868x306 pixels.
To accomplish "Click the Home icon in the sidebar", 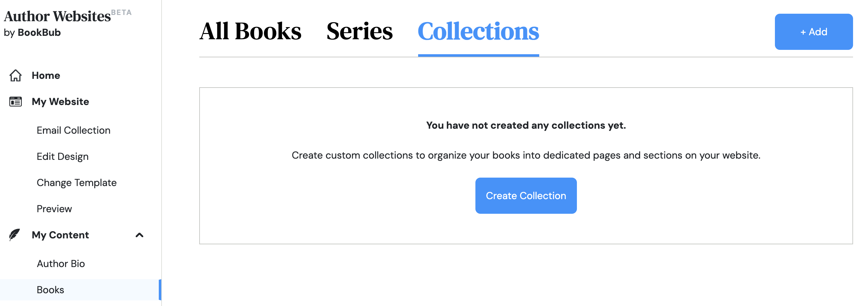I will tap(16, 76).
